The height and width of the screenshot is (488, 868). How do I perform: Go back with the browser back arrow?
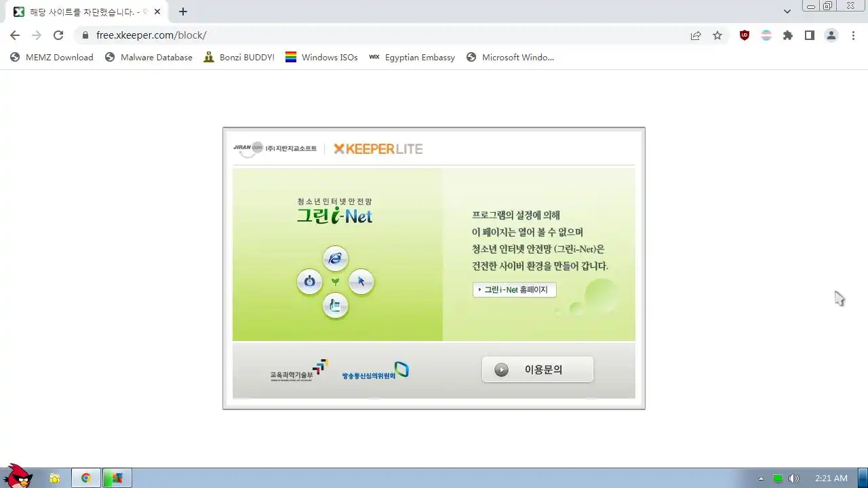coord(15,35)
